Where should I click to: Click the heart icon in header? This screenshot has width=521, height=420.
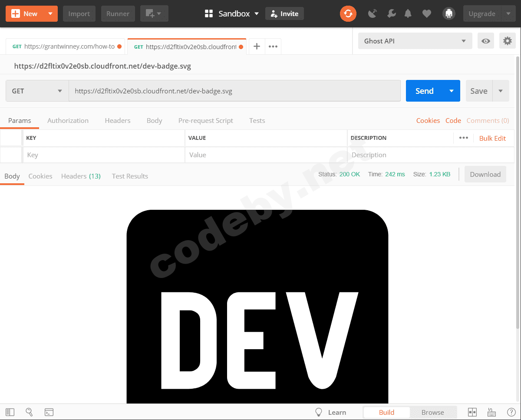(427, 13)
